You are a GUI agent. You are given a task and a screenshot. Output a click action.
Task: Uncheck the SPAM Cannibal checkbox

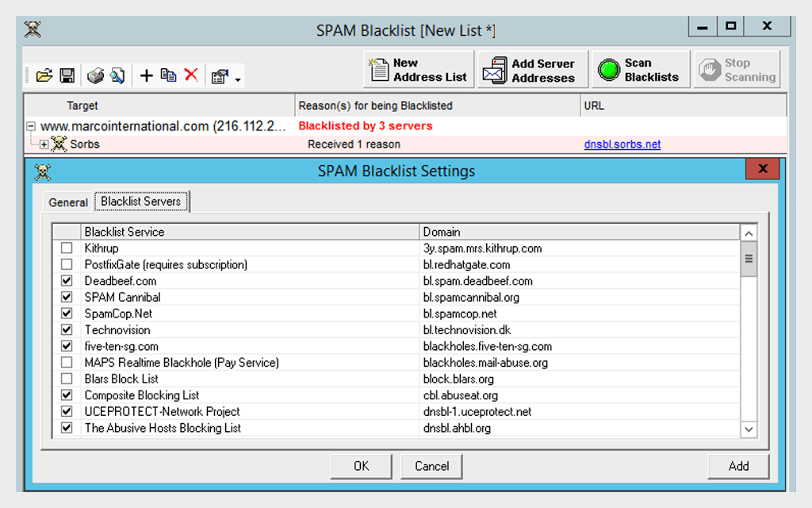(x=67, y=297)
